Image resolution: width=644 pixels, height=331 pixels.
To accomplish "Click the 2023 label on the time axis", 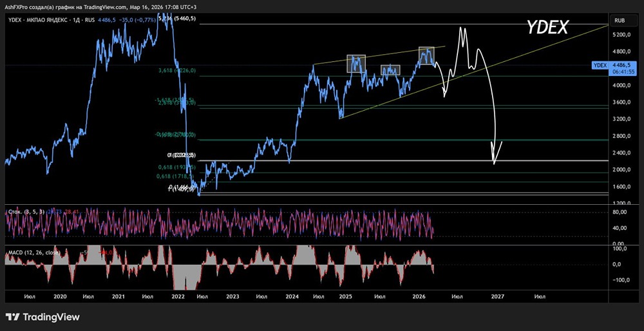I will [x=232, y=296].
